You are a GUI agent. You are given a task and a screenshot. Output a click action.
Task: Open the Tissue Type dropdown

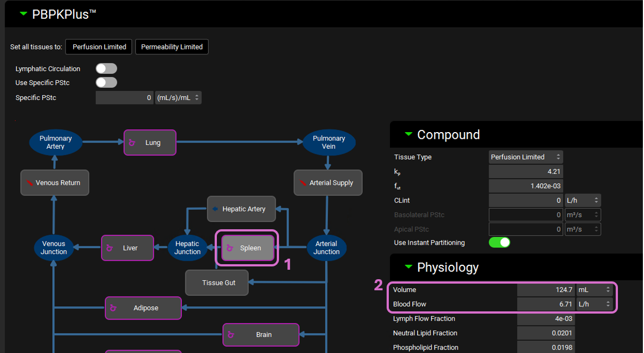pyautogui.click(x=525, y=157)
